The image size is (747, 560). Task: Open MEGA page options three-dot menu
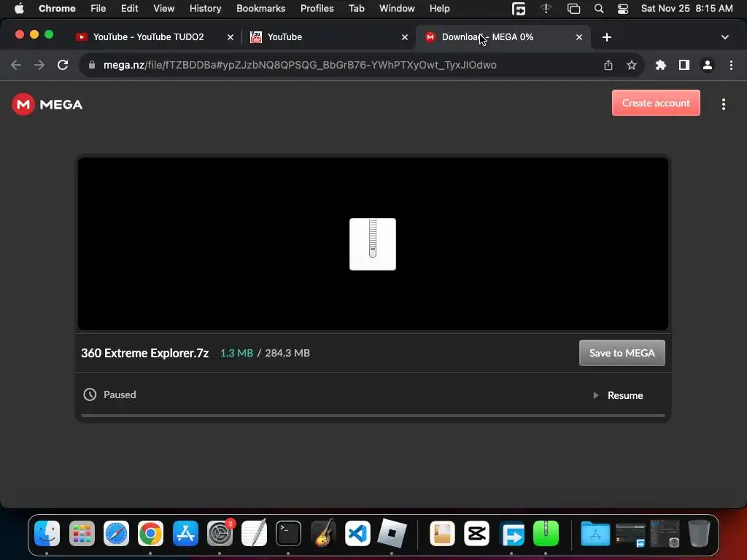pyautogui.click(x=723, y=104)
